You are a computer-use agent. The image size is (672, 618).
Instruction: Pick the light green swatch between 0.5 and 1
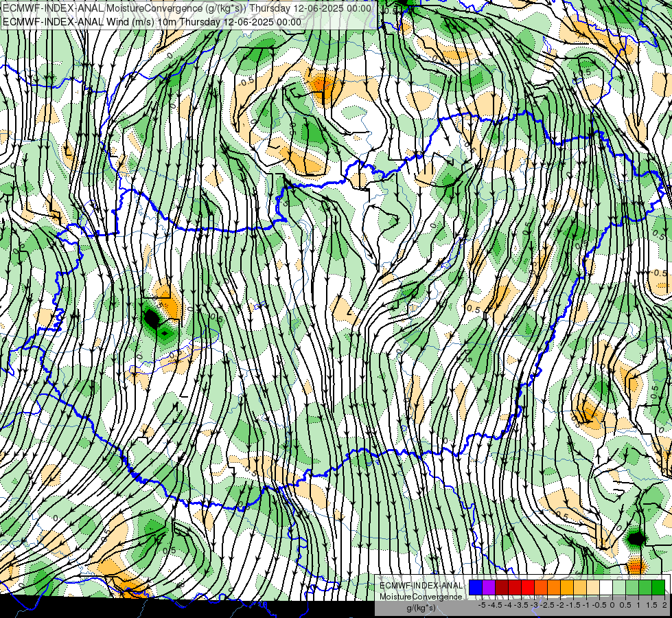click(632, 587)
